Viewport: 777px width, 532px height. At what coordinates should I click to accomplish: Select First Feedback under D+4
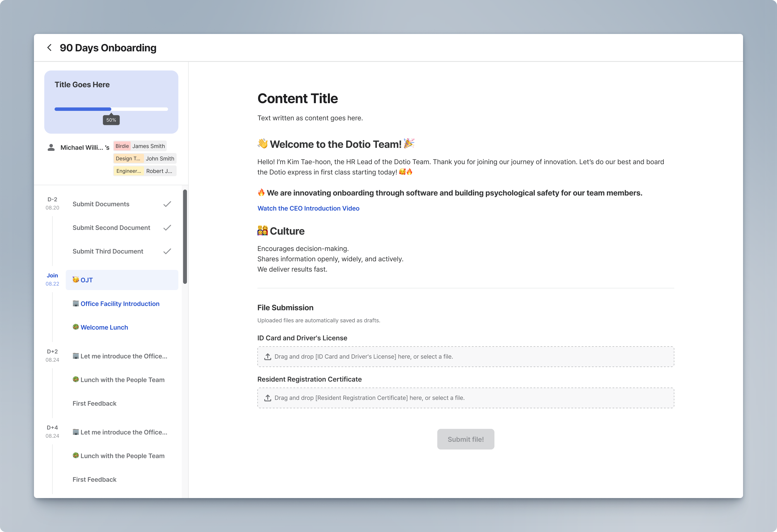[94, 480]
